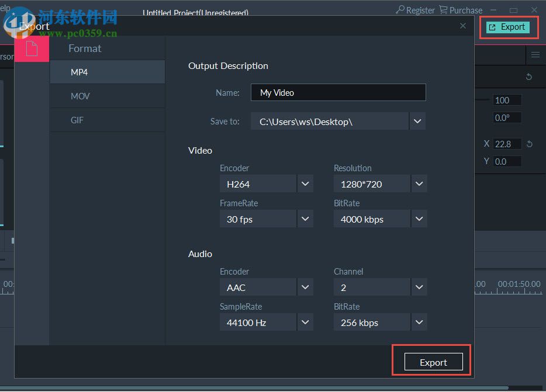Click the value field showing 100
This screenshot has width=546, height=392.
click(x=507, y=100)
